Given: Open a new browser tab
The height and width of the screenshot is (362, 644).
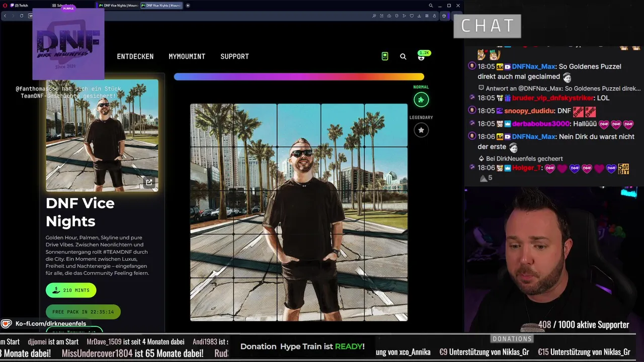Looking at the screenshot, I should coord(188,6).
